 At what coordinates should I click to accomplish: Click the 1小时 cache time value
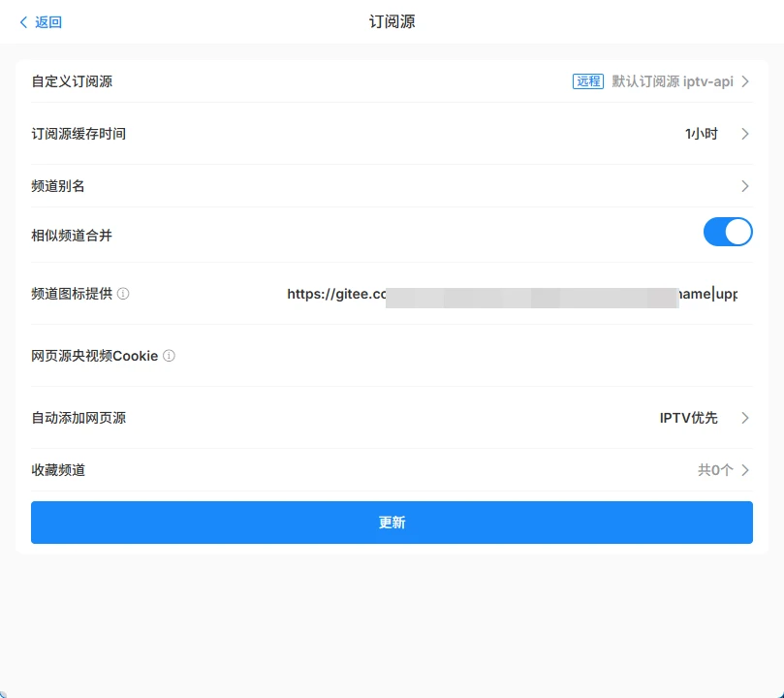701,134
